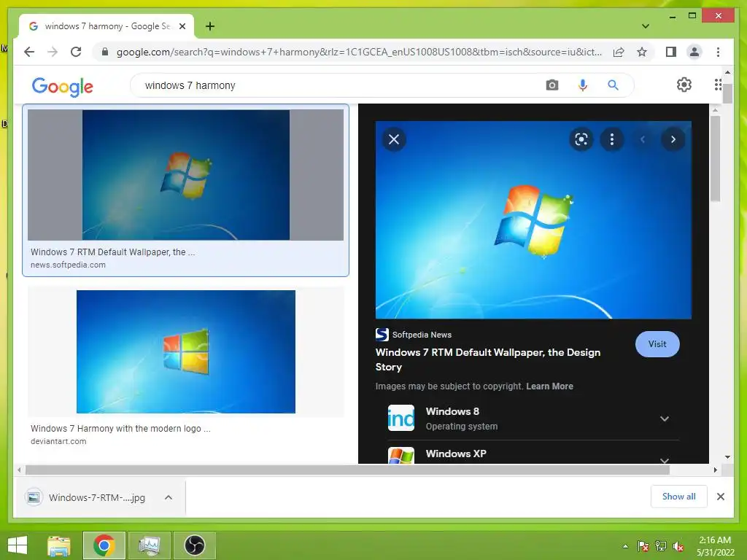This screenshot has height=560, width=747.
Task: Open the system monitor taskbar icon
Action: point(149,545)
